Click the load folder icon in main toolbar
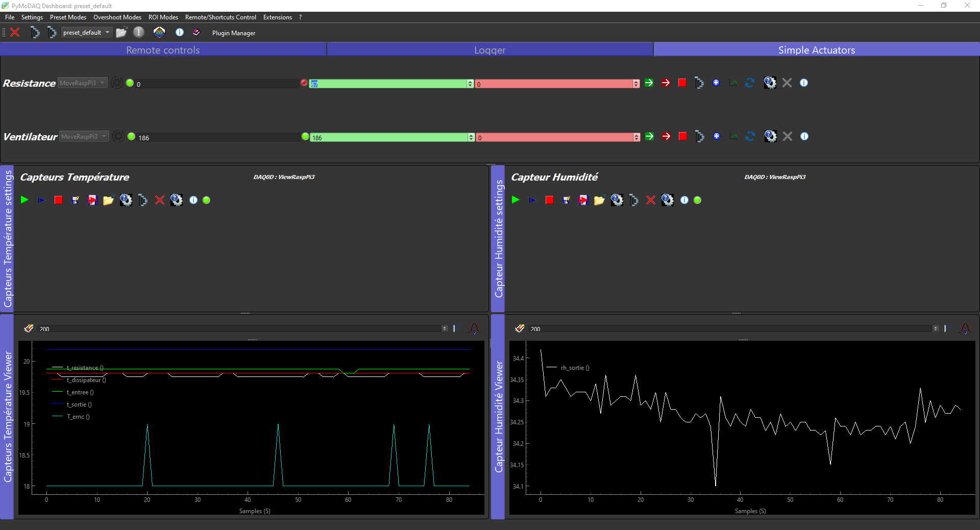 [121, 32]
